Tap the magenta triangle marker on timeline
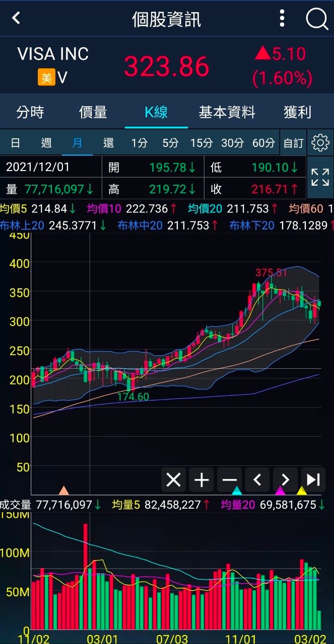 click(x=280, y=491)
